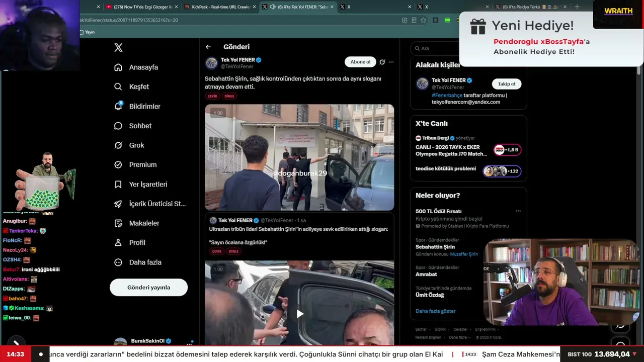
Task: Open options for the 500 TL Ödül Fırsatı ad
Action: click(518, 211)
